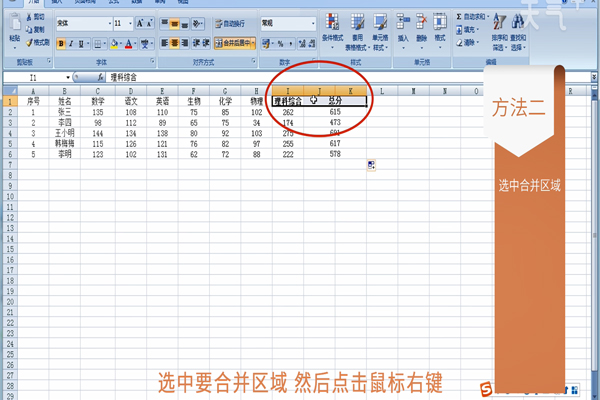Image resolution: width=600 pixels, height=400 pixels.
Task: Toggle Underline formatting (U)
Action: pos(81,44)
